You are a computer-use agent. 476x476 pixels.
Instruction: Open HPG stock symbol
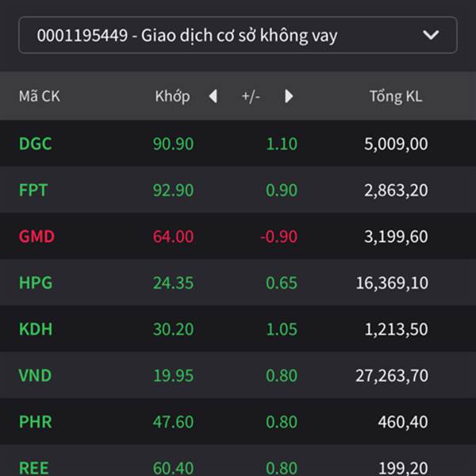point(36,282)
